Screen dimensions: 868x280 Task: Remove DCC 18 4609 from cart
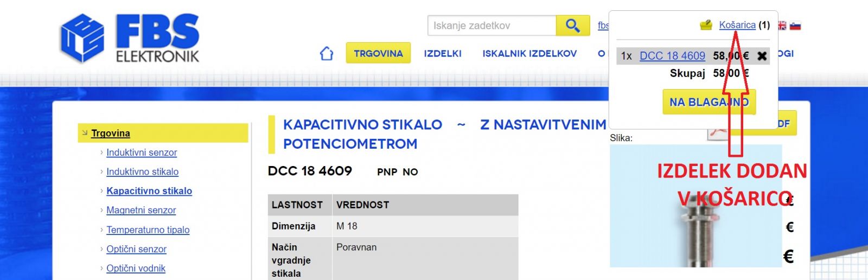pos(762,56)
